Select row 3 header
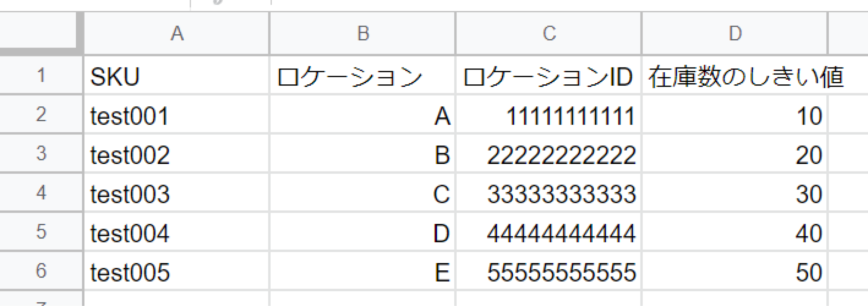The image size is (868, 306). 41,154
